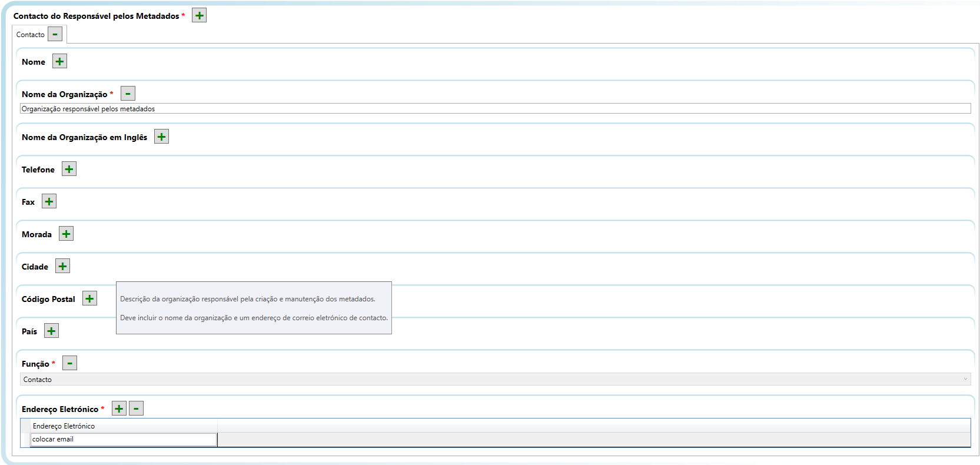Click the plus icon beside Fax
Viewport: 980px width, 465px height.
(x=49, y=201)
